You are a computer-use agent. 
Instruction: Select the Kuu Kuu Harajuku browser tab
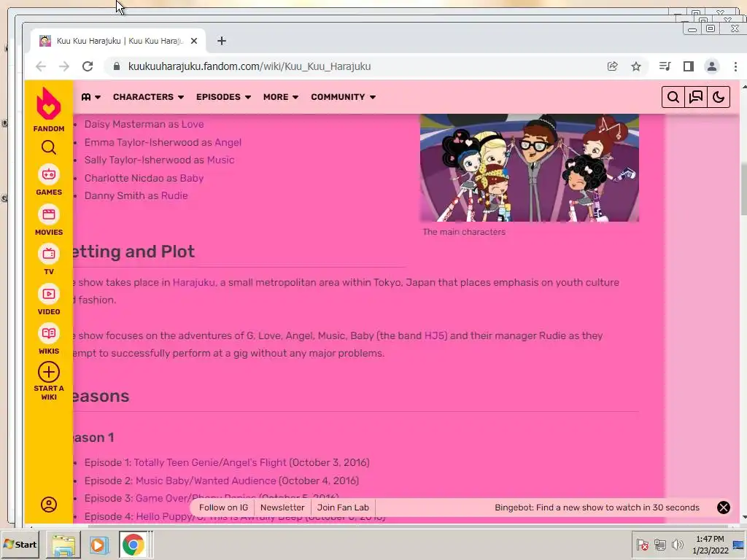point(118,41)
